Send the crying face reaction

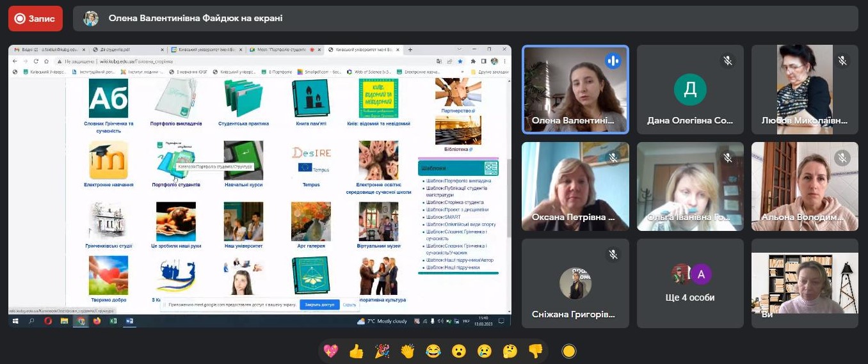click(485, 351)
